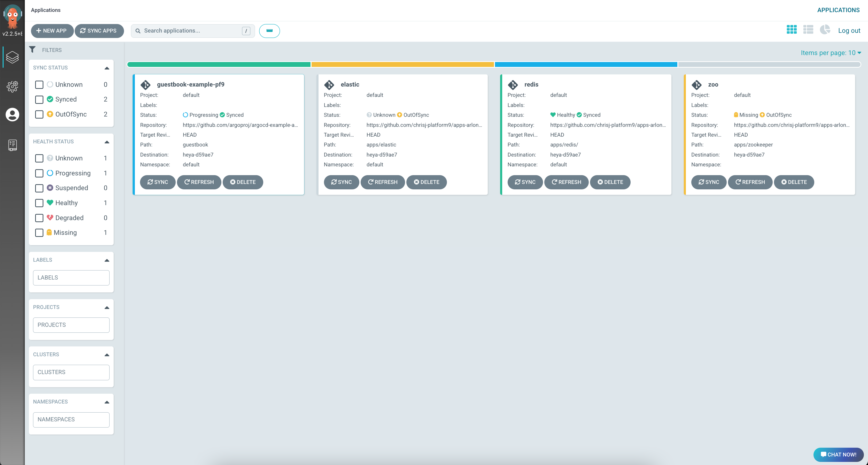868x465 pixels.
Task: Open the Applications layers icon in sidebar
Action: (x=12, y=57)
